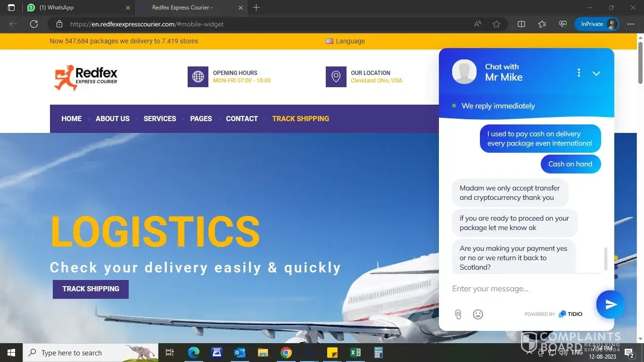The height and width of the screenshot is (362, 644).
Task: Attach a file using the paperclip icon
Action: [458, 314]
